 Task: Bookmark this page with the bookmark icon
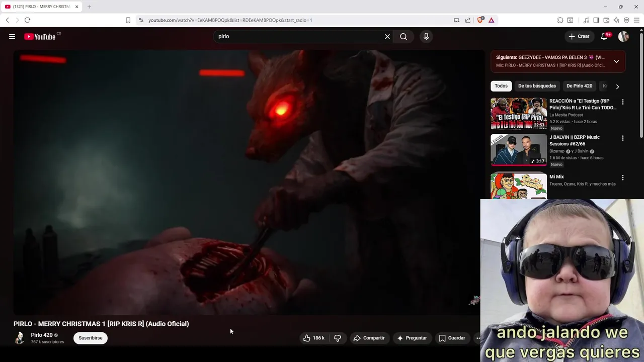(128, 20)
